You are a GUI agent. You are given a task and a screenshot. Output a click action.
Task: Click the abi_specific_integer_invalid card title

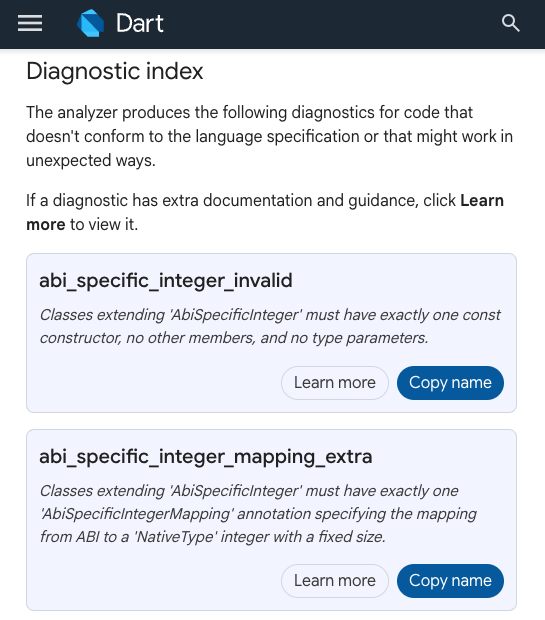click(x=166, y=281)
